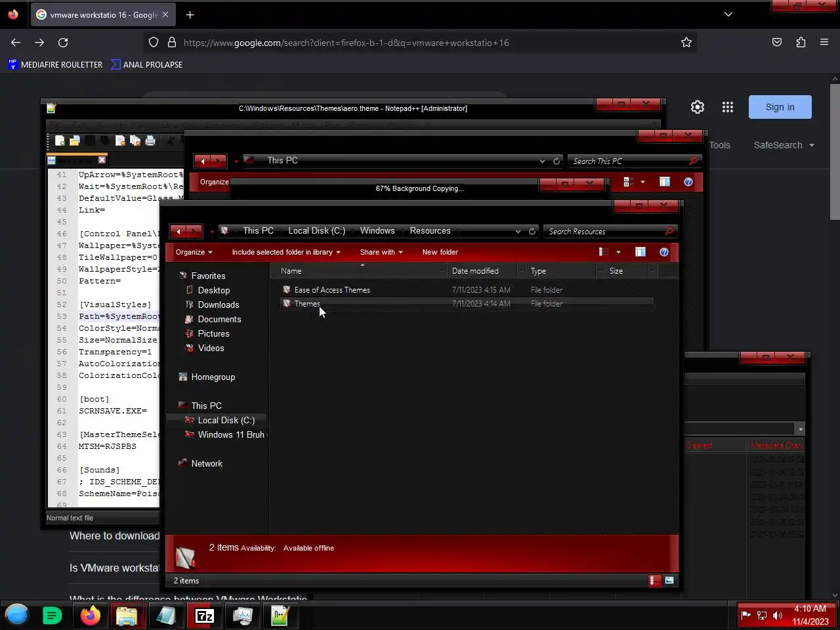Open Homegroup in navigation pane
Image resolution: width=840 pixels, height=630 pixels.
[x=213, y=377]
